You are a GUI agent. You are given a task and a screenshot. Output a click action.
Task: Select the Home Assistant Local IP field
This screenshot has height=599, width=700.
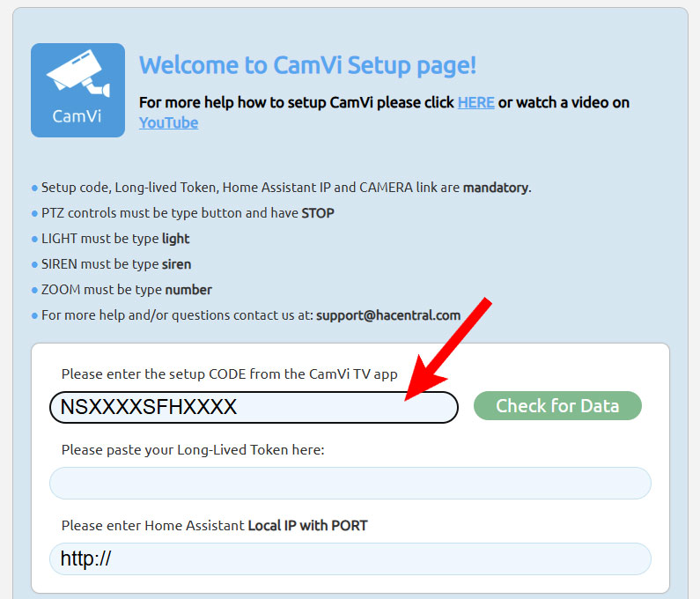pyautogui.click(x=350, y=558)
